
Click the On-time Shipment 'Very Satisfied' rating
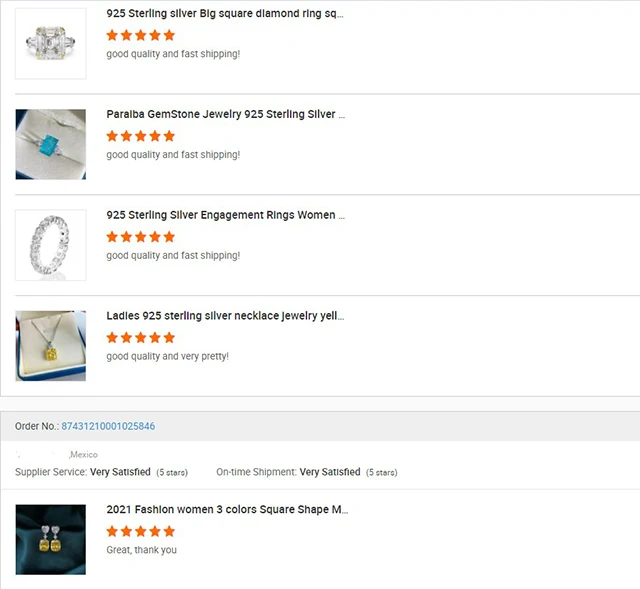330,472
